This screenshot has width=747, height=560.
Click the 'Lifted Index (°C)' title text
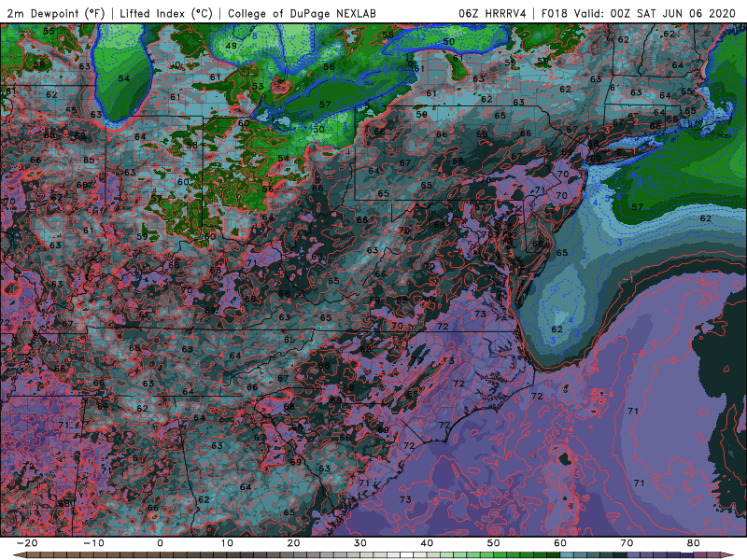coord(166,13)
